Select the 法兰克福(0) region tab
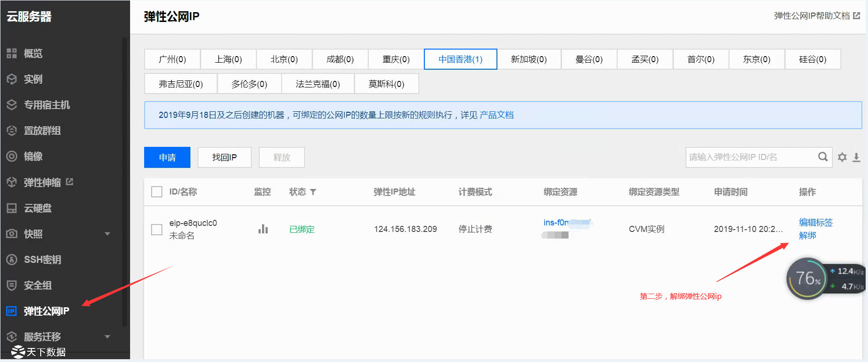This screenshot has height=362, width=868. pos(318,84)
